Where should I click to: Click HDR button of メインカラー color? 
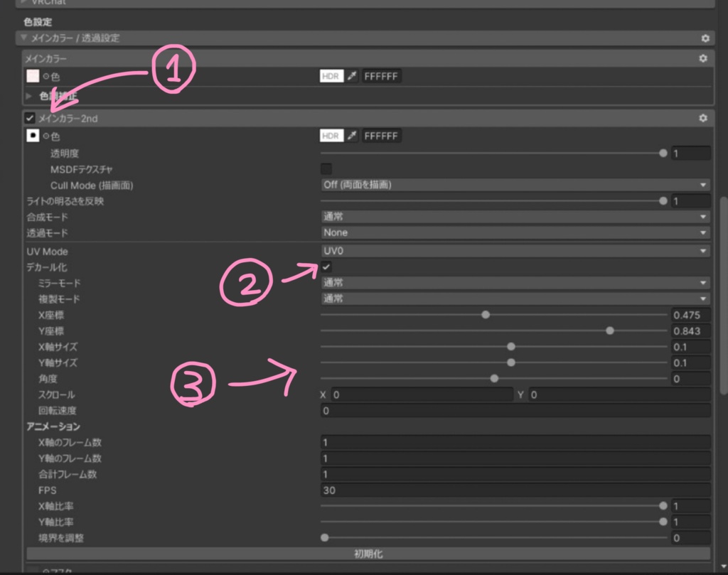[x=331, y=76]
